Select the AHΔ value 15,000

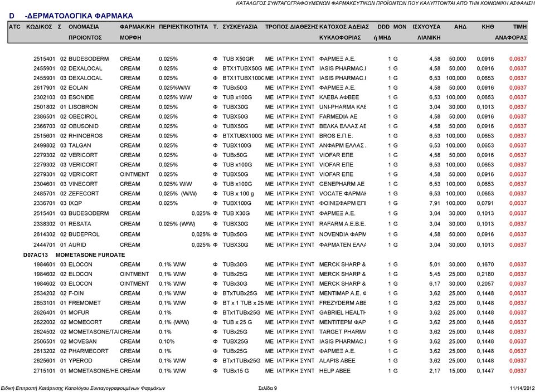[458, 371]
